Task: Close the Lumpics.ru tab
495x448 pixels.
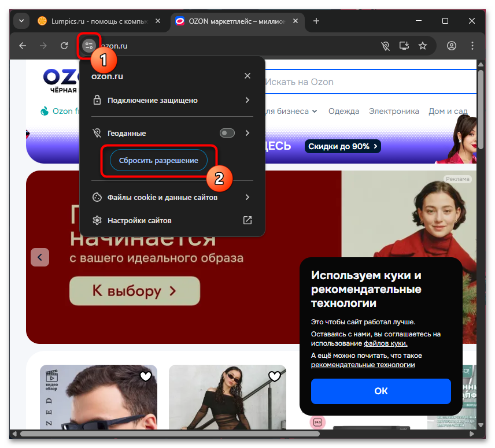Action: click(x=158, y=21)
